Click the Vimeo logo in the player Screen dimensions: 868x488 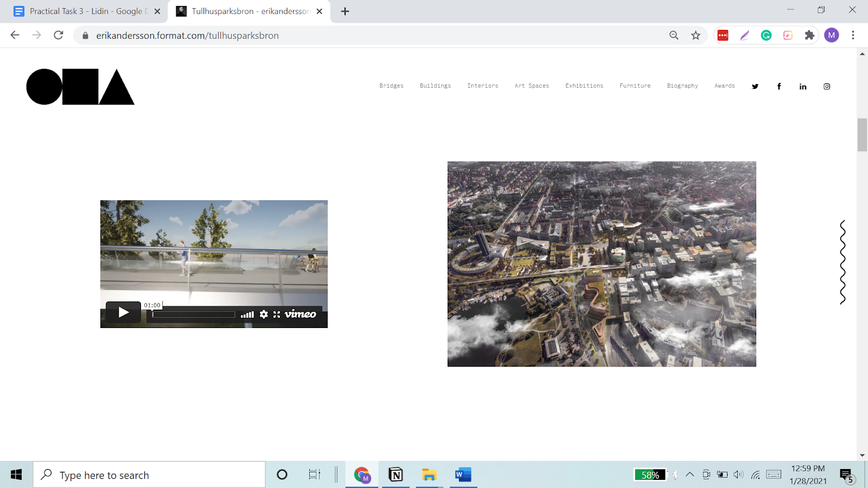[x=301, y=314]
